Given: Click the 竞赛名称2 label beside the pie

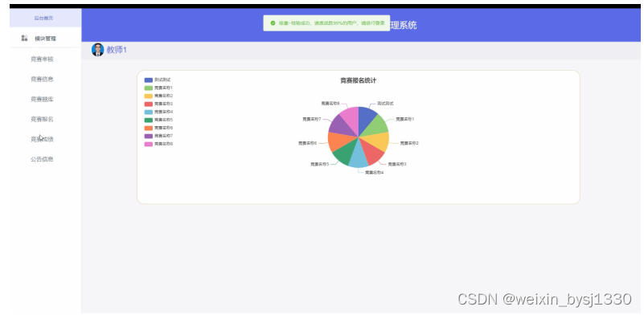Looking at the screenshot, I should (409, 143).
